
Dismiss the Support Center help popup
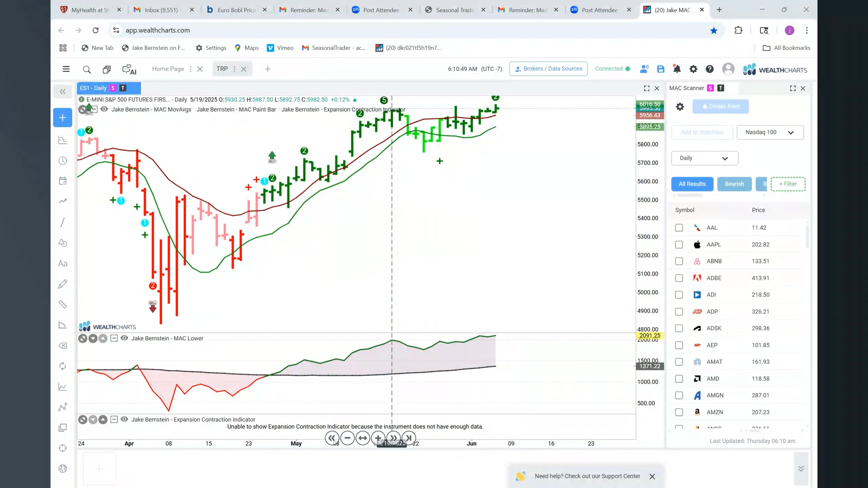click(652, 476)
